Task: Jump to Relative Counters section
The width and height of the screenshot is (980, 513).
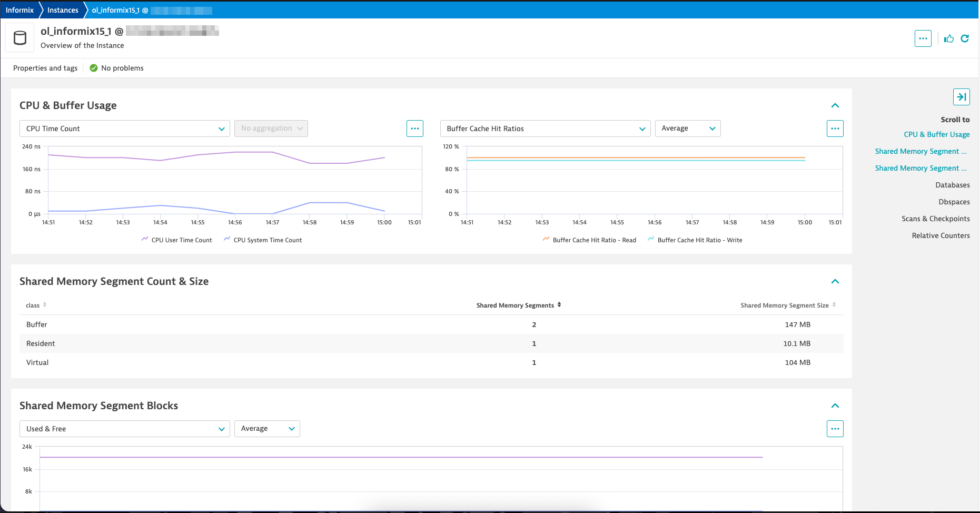Action: coord(941,235)
